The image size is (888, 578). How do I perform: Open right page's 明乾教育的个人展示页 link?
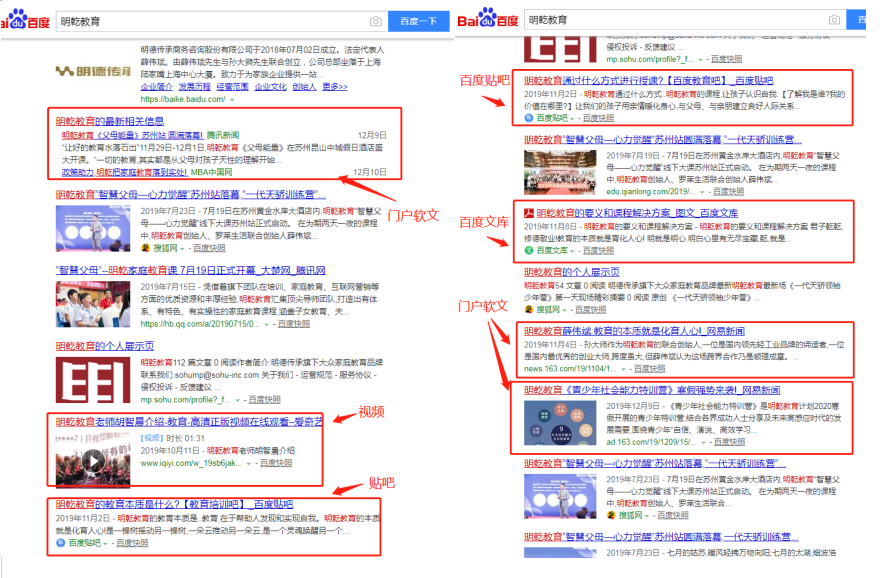coord(571,272)
